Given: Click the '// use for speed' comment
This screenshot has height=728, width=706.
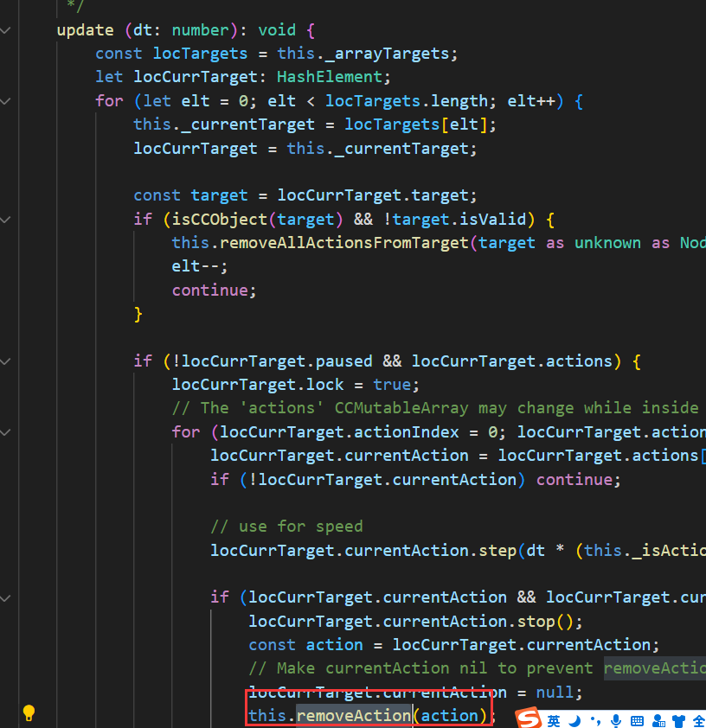Looking at the screenshot, I should click(286, 527).
